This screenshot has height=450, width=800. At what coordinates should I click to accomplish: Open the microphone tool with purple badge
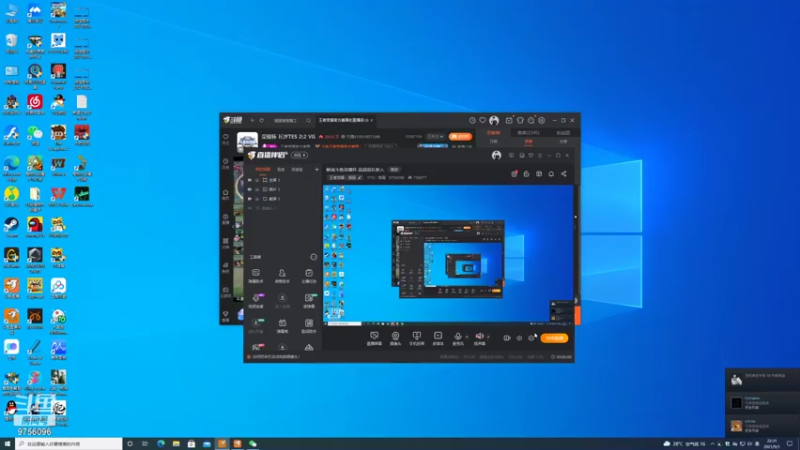click(256, 298)
